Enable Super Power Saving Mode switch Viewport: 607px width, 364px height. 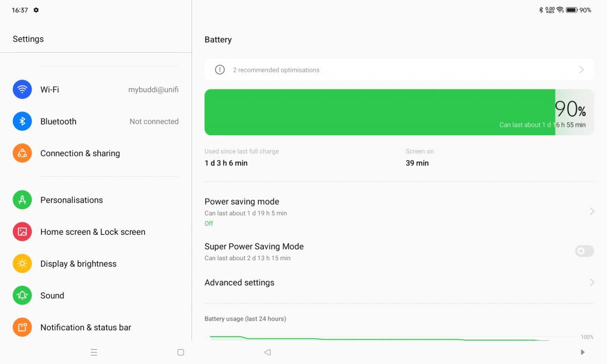coord(584,251)
